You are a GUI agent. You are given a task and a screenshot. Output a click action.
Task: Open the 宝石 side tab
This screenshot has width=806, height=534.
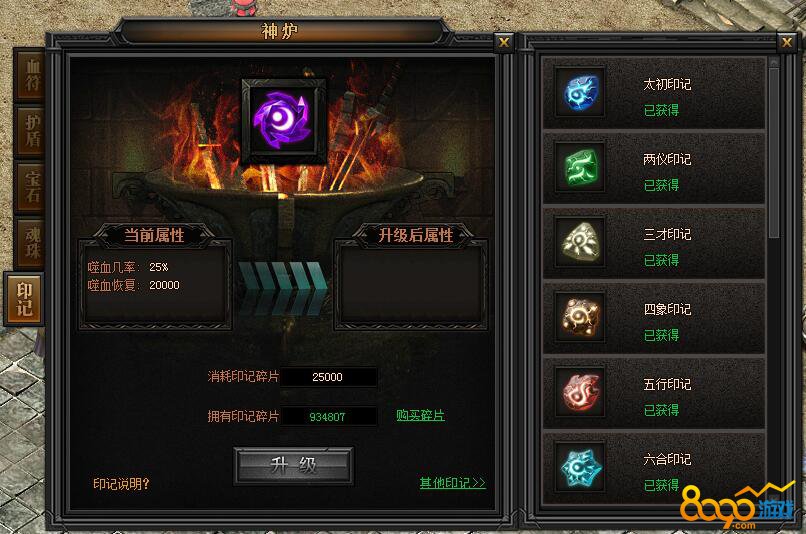tap(31, 188)
